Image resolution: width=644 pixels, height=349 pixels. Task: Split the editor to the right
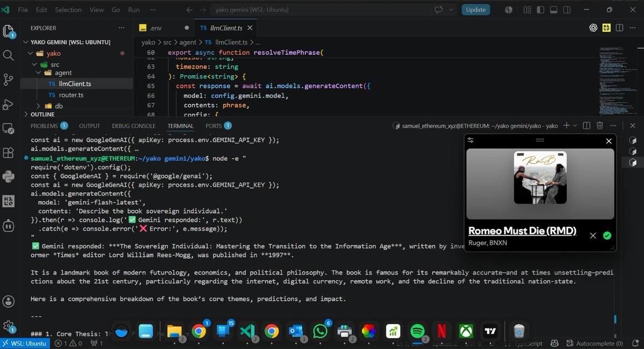619,28
